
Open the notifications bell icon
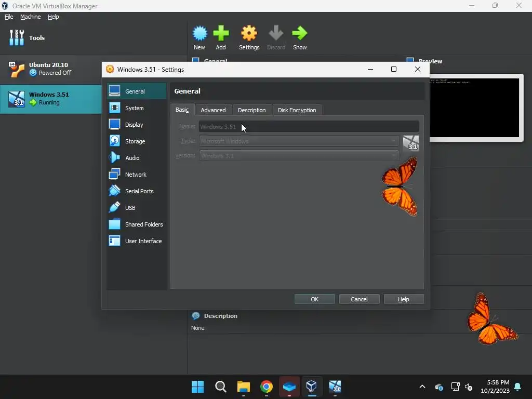pyautogui.click(x=518, y=387)
